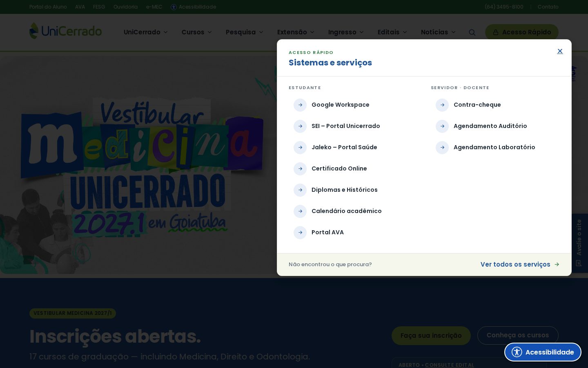Screen dimensions: 588x368
Task: Open the Contra-cheque service link
Action: 477,105
